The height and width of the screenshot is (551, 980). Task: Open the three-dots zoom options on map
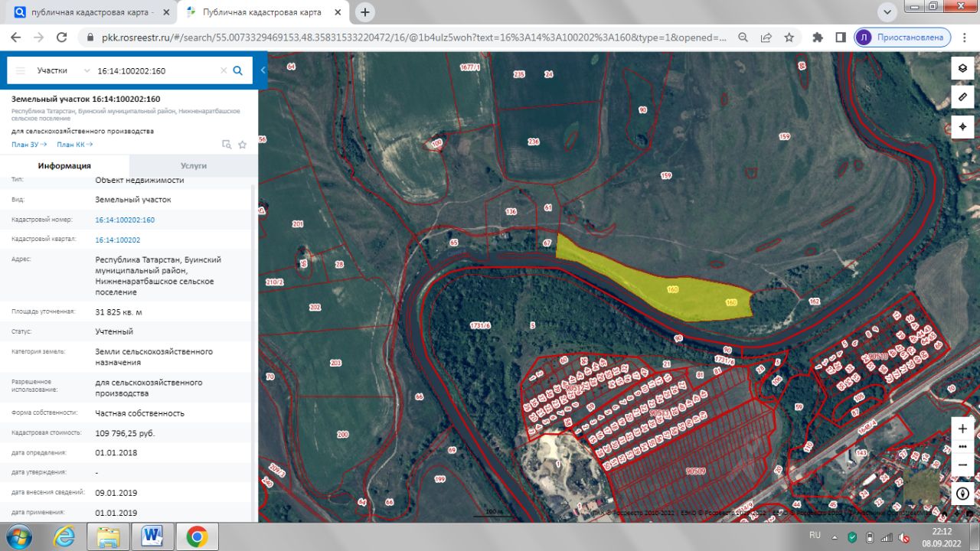(x=962, y=447)
